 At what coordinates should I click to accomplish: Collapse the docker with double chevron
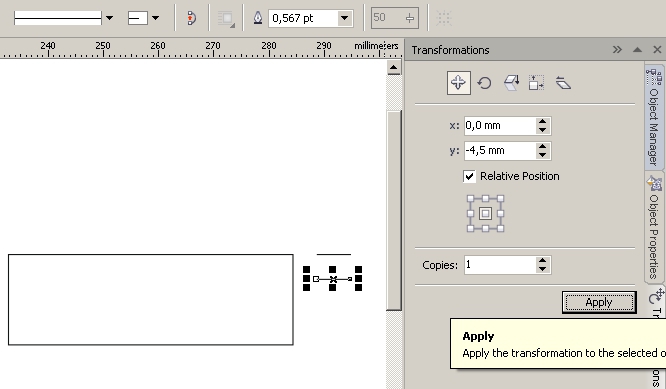617,50
